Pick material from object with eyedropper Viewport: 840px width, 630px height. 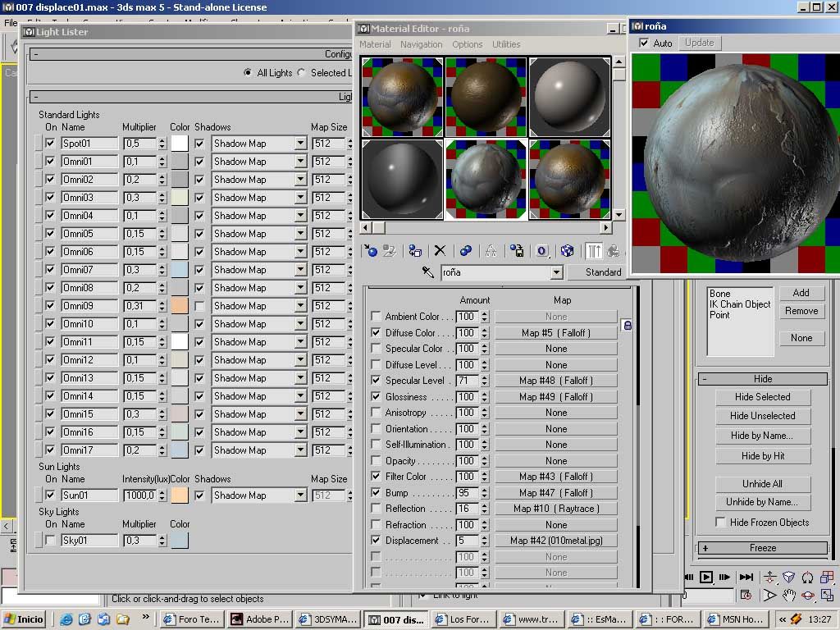(427, 272)
